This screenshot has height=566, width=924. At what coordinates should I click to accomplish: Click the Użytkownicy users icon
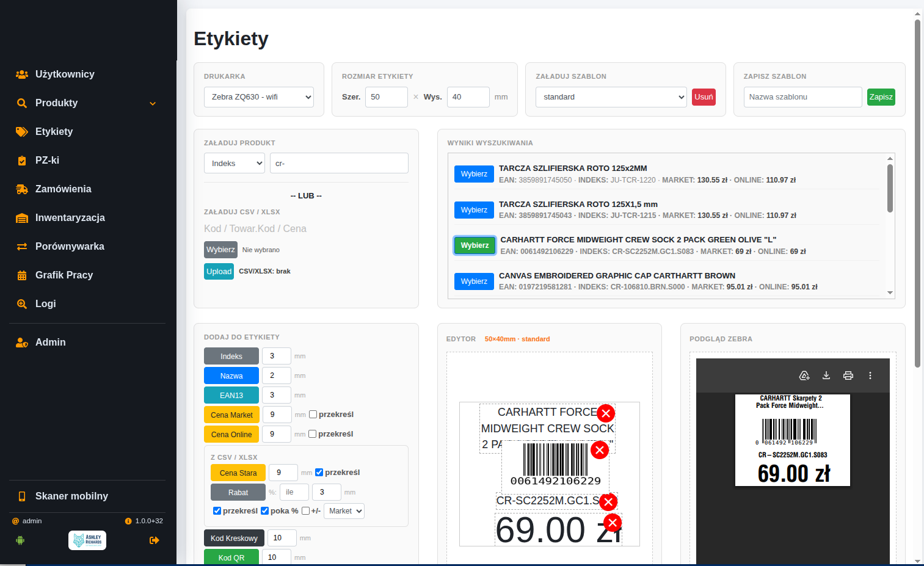coord(22,74)
